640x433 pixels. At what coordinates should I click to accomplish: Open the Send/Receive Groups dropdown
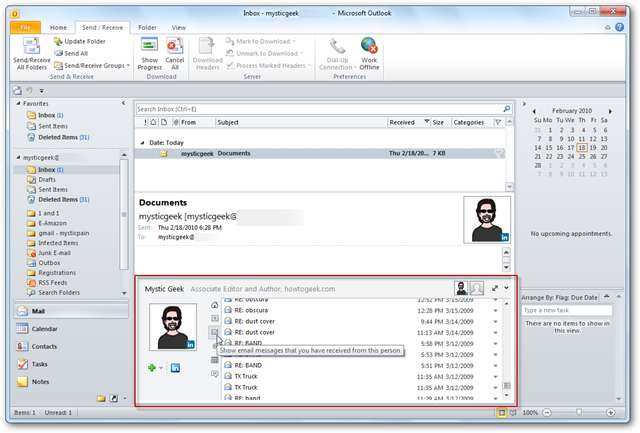[x=92, y=64]
